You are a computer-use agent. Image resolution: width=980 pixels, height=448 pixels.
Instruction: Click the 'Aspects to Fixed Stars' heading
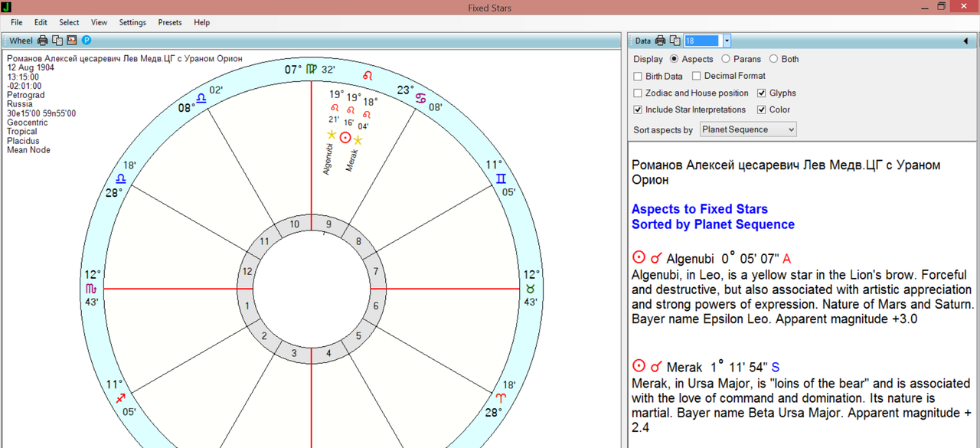pyautogui.click(x=700, y=209)
